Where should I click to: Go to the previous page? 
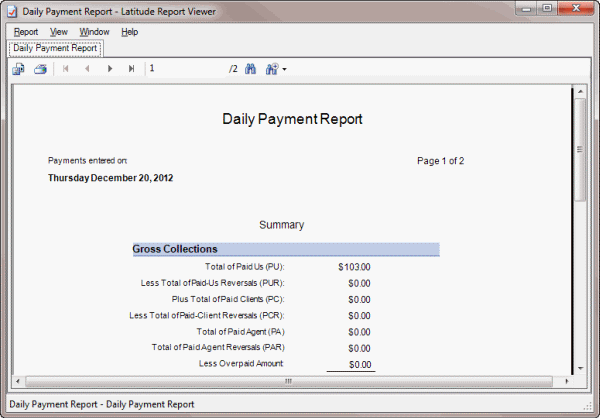tap(88, 69)
